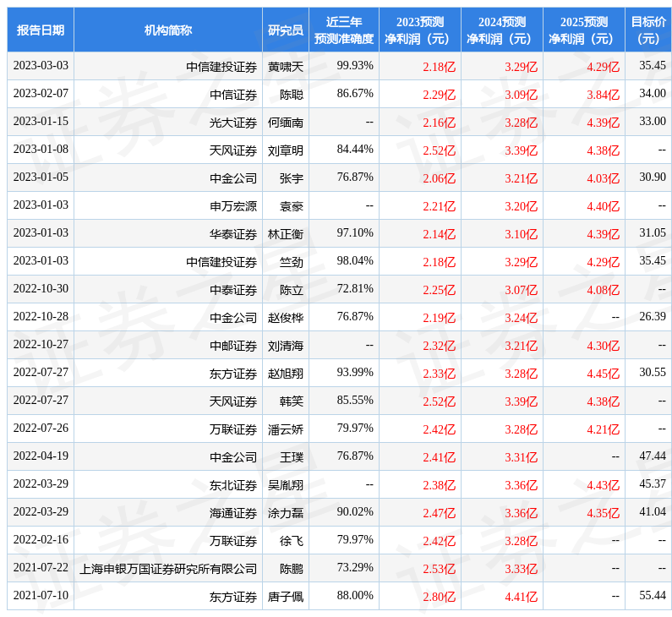Screen dimensions: 672x617
Task: Click target price 26.39
Action: pyautogui.click(x=653, y=316)
